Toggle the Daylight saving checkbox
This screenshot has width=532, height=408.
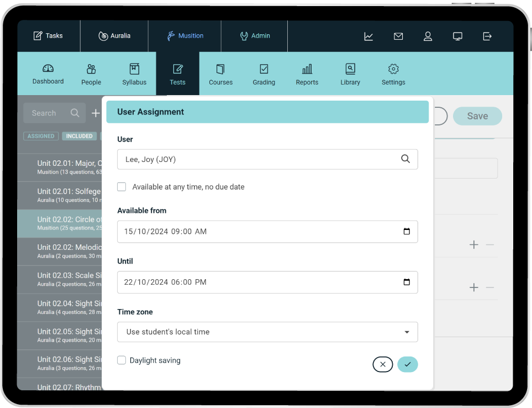(x=122, y=360)
